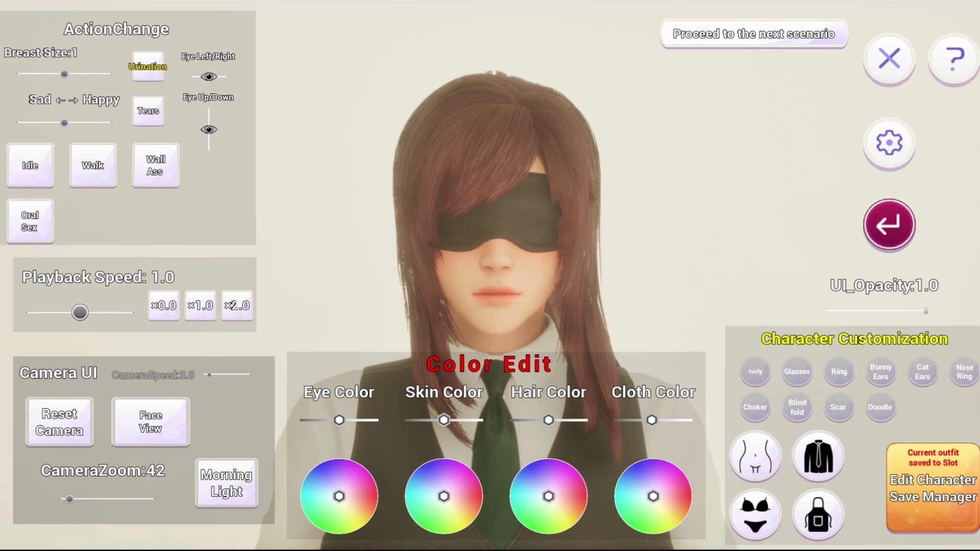Click the Reset Camera button

pos(59,422)
